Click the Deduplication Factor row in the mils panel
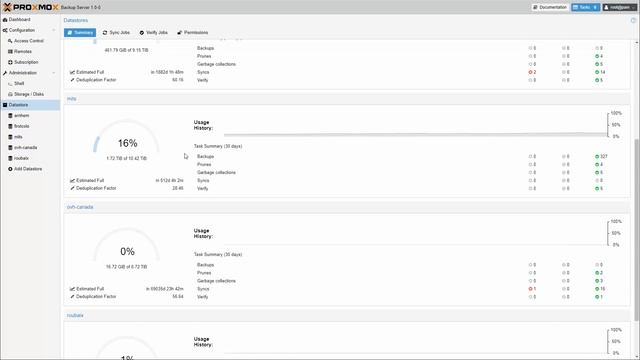640x360 pixels. point(127,188)
